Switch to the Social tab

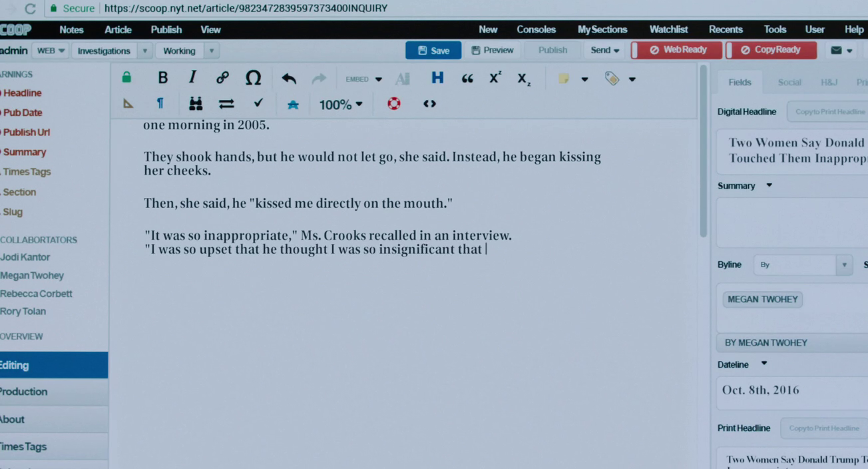(789, 83)
